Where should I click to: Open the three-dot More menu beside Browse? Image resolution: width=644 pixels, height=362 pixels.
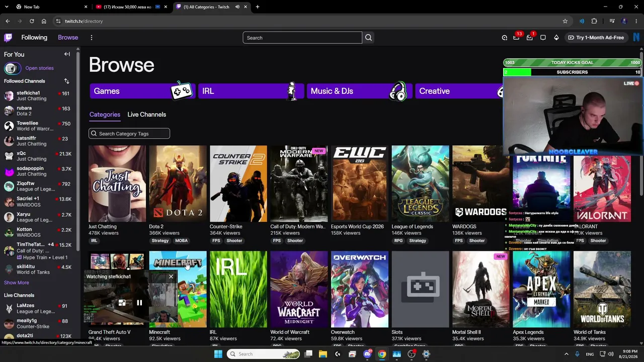click(x=91, y=38)
